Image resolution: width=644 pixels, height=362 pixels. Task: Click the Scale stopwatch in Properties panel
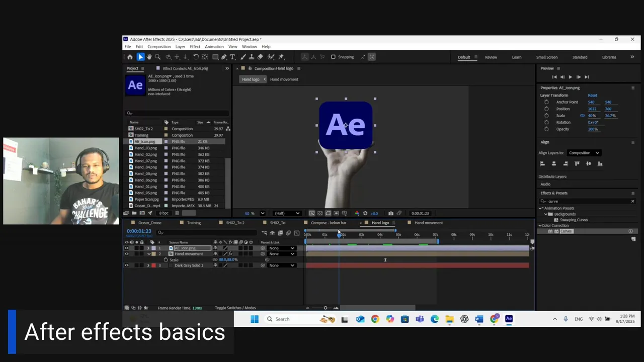coord(546,116)
